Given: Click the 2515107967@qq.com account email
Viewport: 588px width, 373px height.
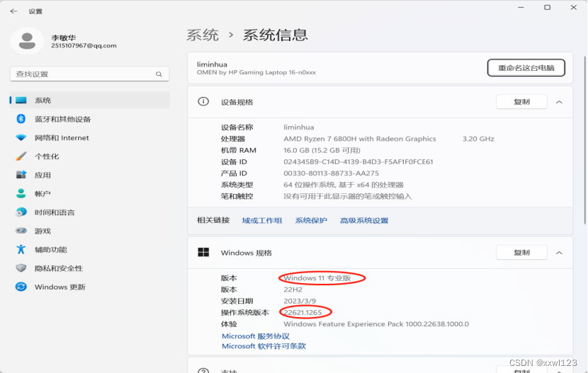Looking at the screenshot, I should 84,46.
